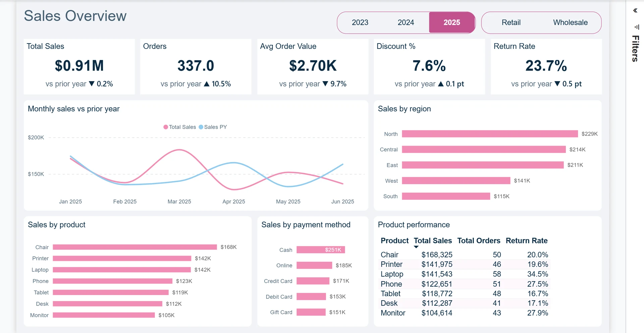Screen dimensions: 644x333
Task: Select the Laptop bar in Sales by product
Action: point(122,270)
